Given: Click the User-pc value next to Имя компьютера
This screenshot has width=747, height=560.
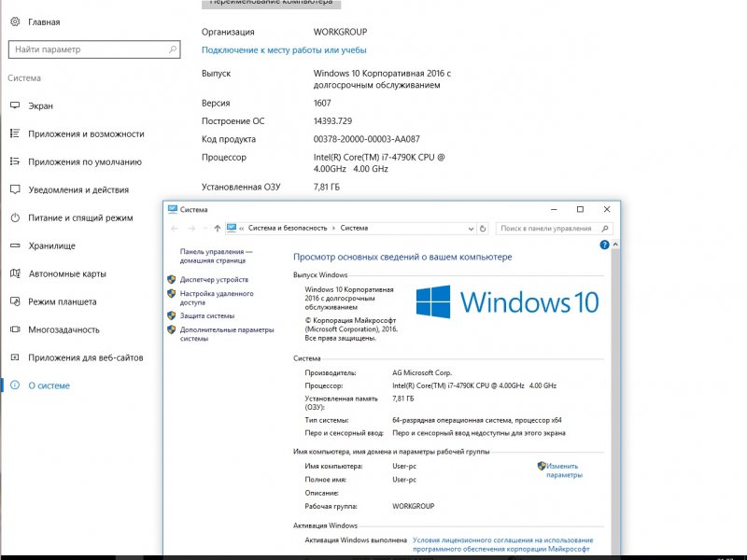Looking at the screenshot, I should [404, 466].
